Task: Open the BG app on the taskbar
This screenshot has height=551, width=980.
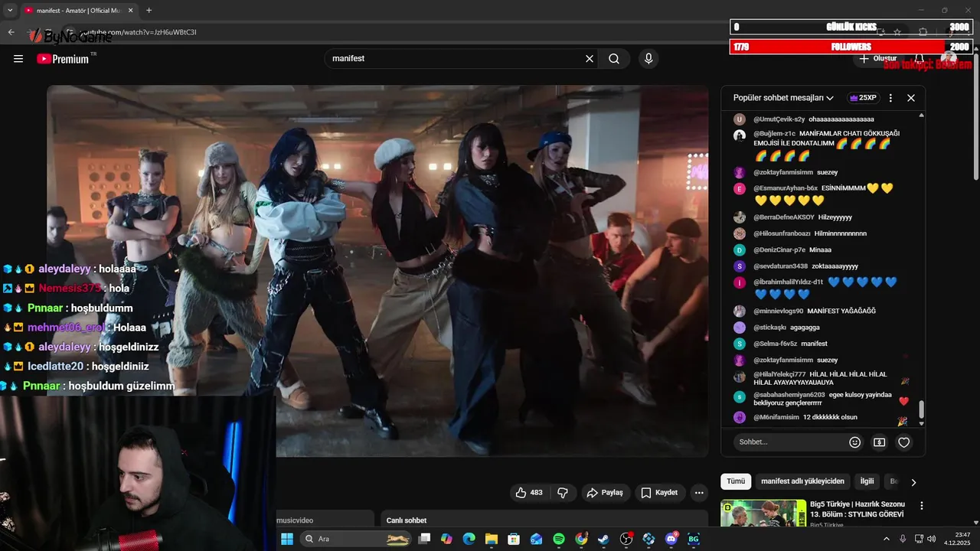Action: coord(694,540)
